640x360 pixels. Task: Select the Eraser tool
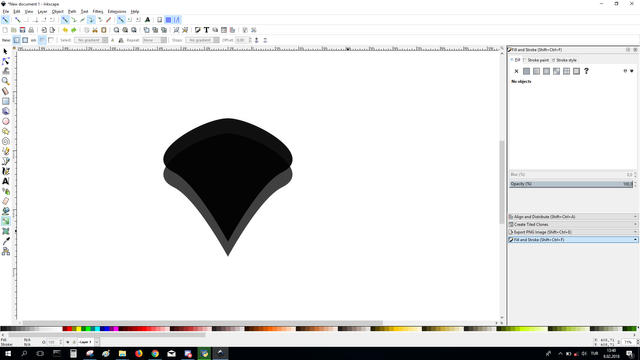pyautogui.click(x=5, y=201)
